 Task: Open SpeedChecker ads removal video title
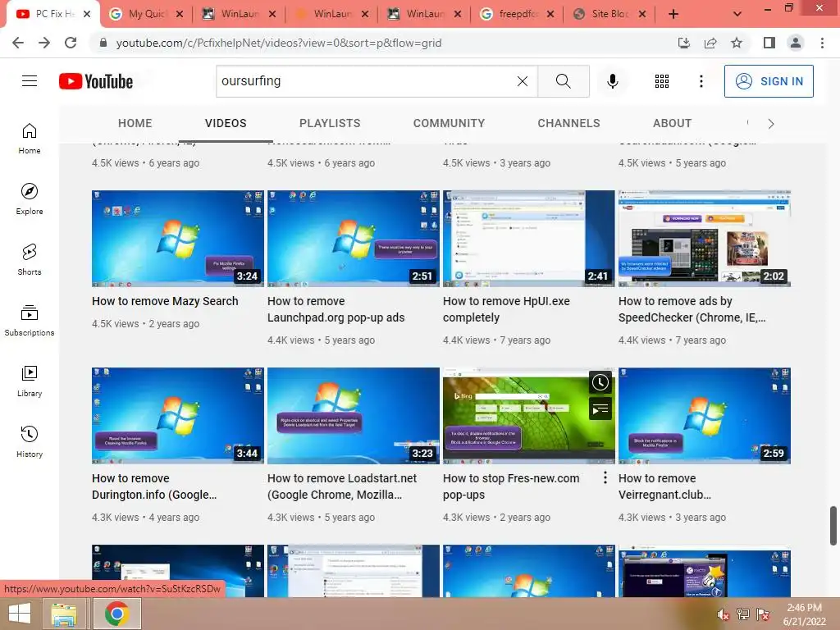coord(692,309)
